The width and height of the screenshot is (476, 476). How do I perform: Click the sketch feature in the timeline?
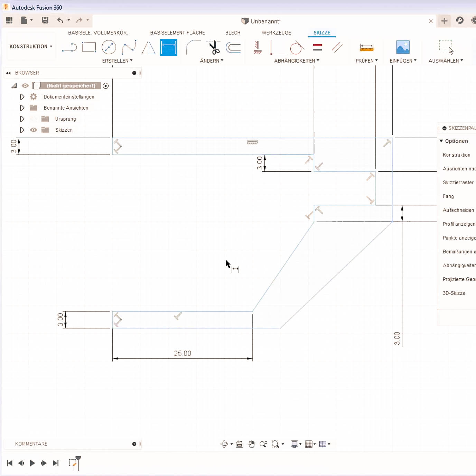tap(73, 463)
